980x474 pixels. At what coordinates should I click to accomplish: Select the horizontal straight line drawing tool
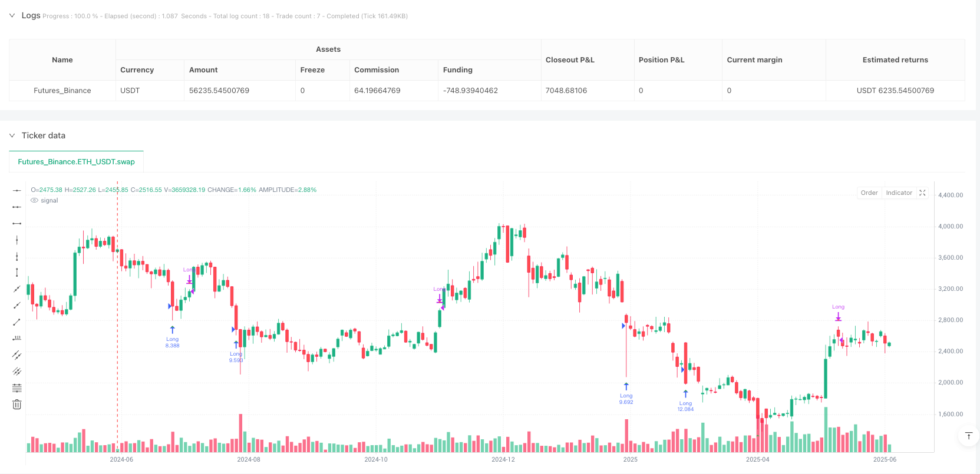coord(17,190)
